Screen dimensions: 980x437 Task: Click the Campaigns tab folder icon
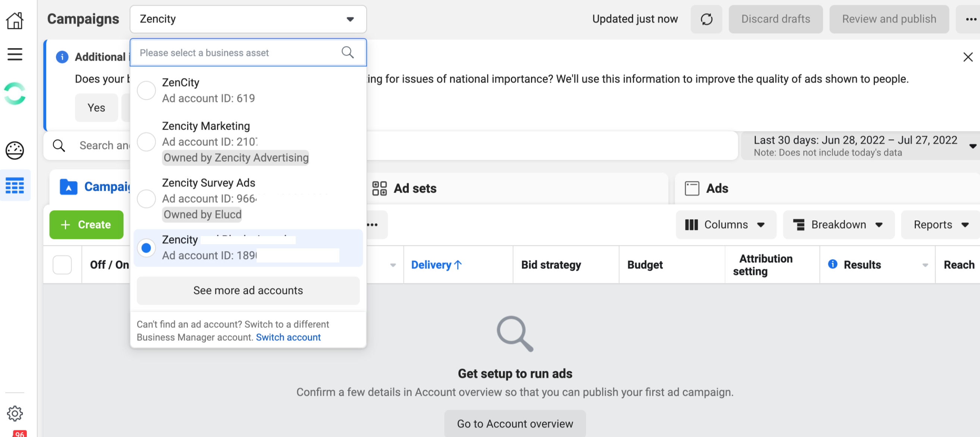click(x=69, y=187)
